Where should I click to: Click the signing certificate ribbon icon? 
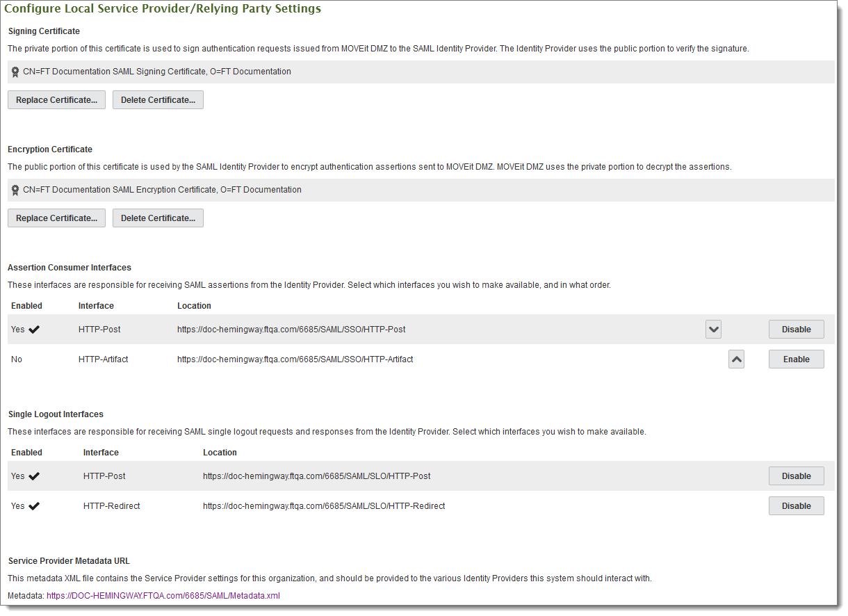15,71
